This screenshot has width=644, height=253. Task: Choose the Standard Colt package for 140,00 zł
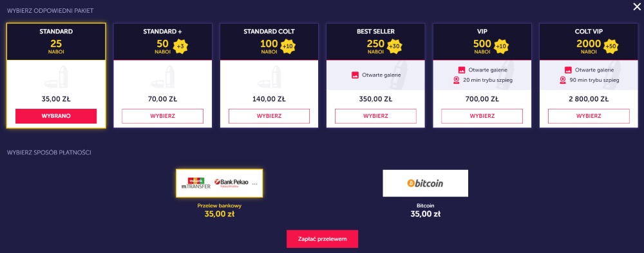(269, 117)
